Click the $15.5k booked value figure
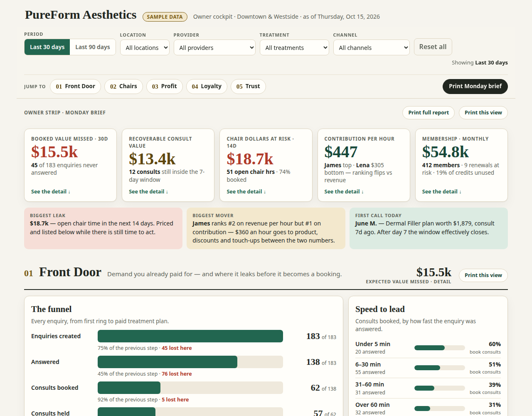 point(54,152)
